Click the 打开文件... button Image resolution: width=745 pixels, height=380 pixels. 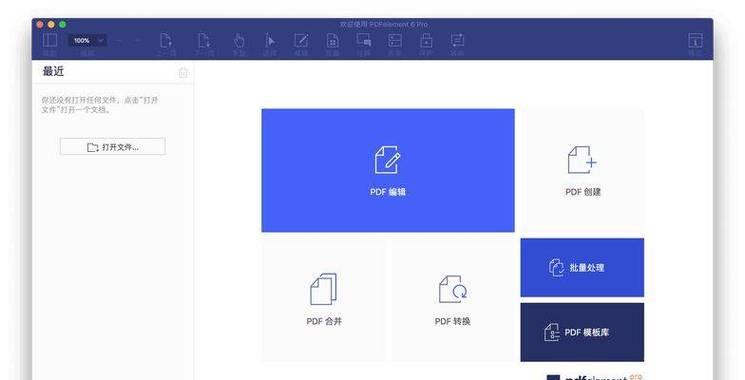(113, 147)
